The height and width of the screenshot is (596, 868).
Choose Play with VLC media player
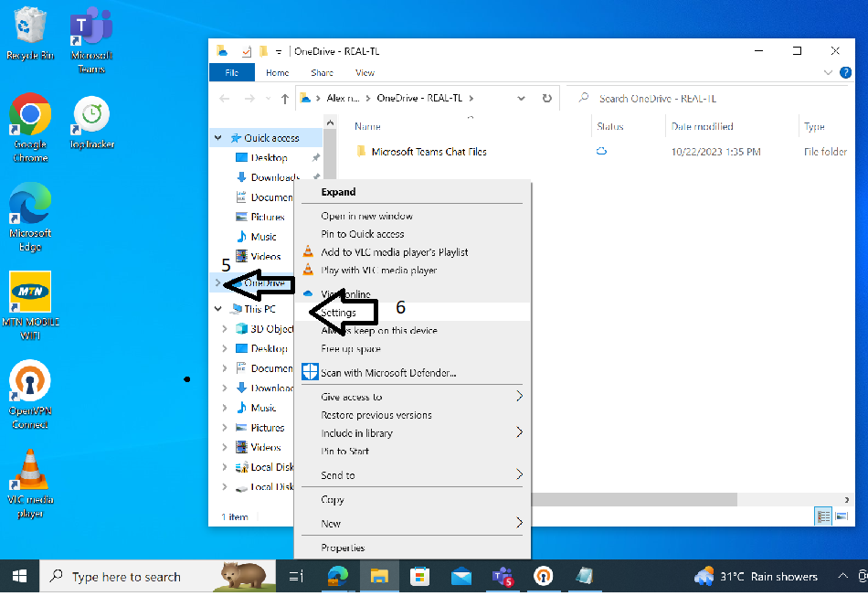point(412,271)
